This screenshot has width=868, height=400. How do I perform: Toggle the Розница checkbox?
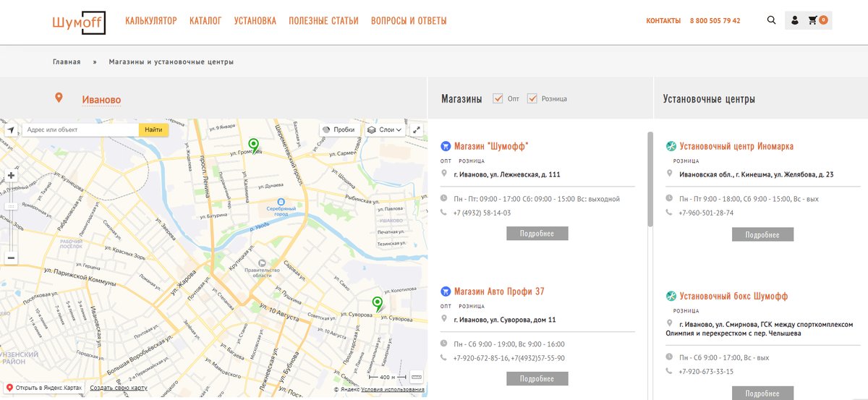click(x=532, y=98)
